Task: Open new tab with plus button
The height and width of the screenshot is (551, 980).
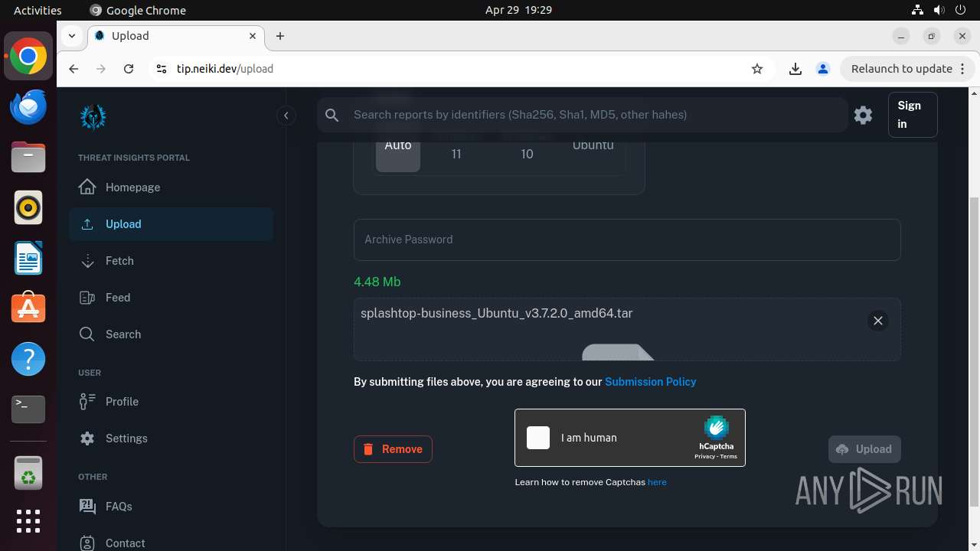Action: point(280,36)
